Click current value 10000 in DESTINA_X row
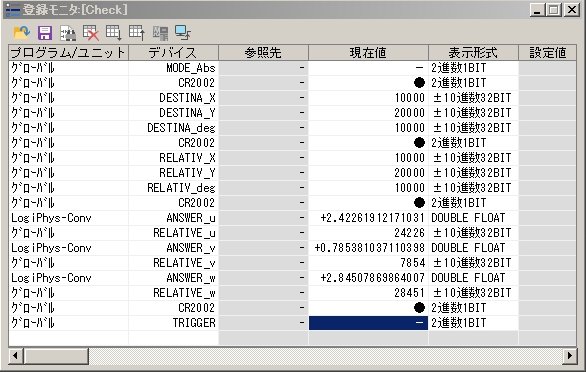Screen dimensions: 586x372 point(368,98)
